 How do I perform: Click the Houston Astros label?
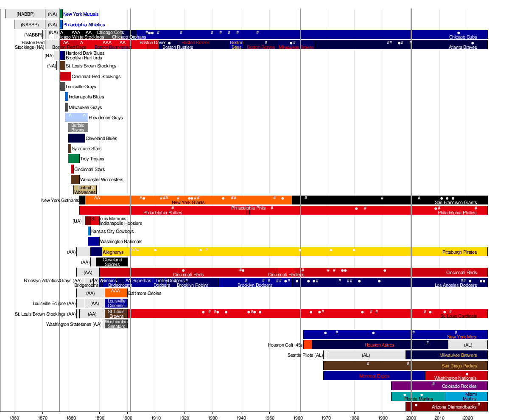tap(379, 345)
